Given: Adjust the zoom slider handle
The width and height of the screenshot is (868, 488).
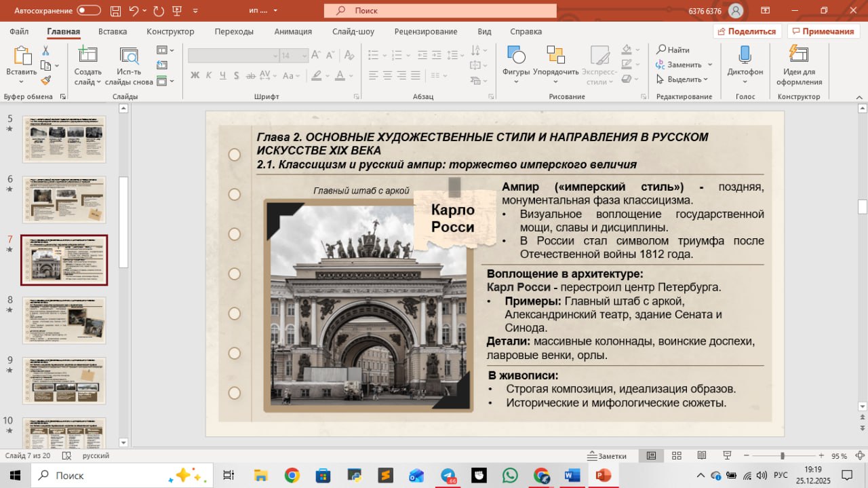Looking at the screenshot, I should tap(782, 455).
